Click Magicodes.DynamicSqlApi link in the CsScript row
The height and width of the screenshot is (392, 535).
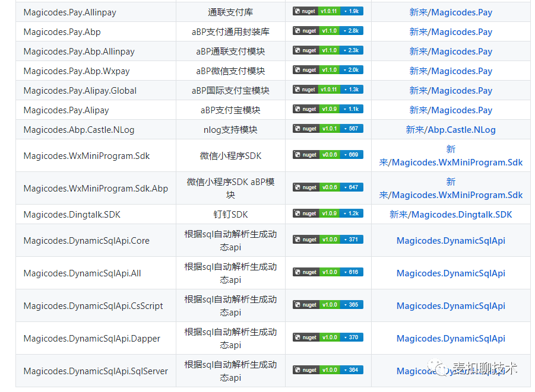[x=451, y=306]
